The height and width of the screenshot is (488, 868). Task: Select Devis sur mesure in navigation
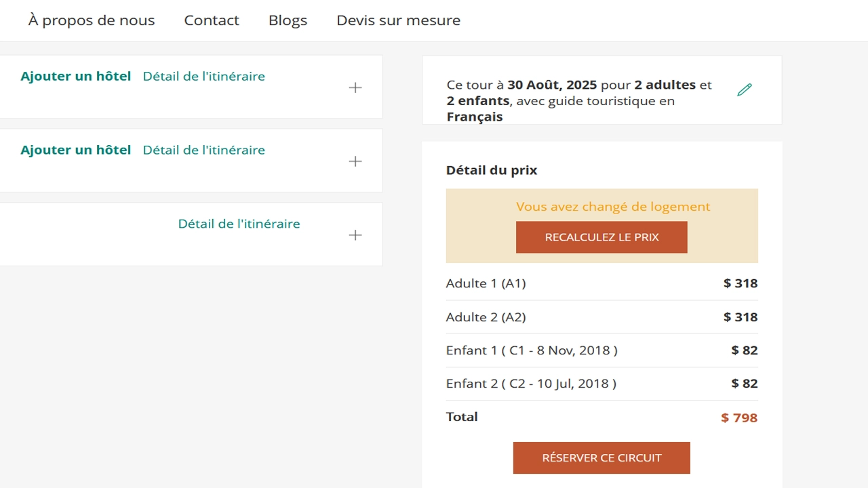coord(398,20)
